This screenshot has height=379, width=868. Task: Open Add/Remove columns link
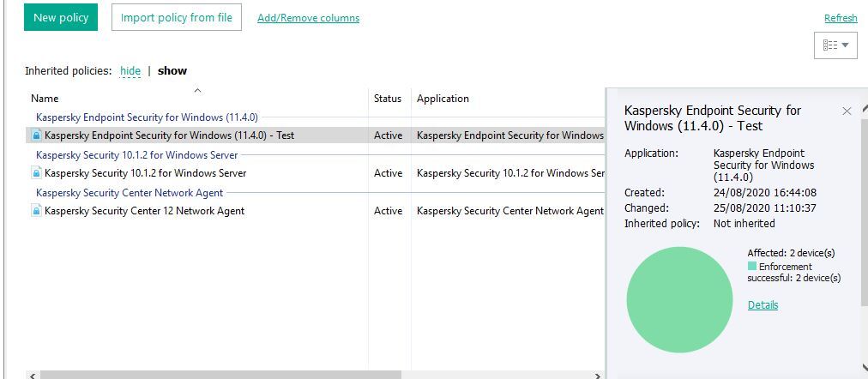(x=308, y=18)
